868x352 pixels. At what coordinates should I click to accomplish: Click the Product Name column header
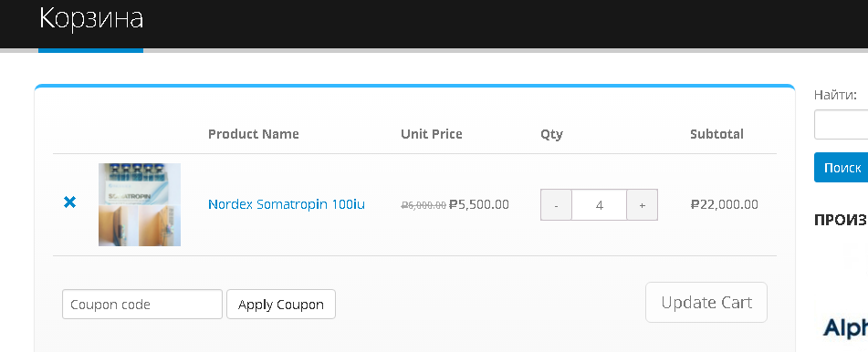click(x=254, y=134)
